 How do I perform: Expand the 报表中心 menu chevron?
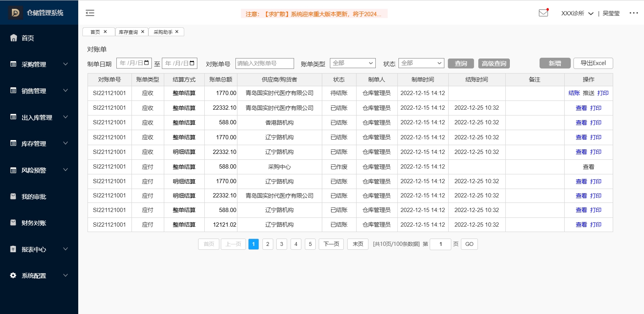66,249
